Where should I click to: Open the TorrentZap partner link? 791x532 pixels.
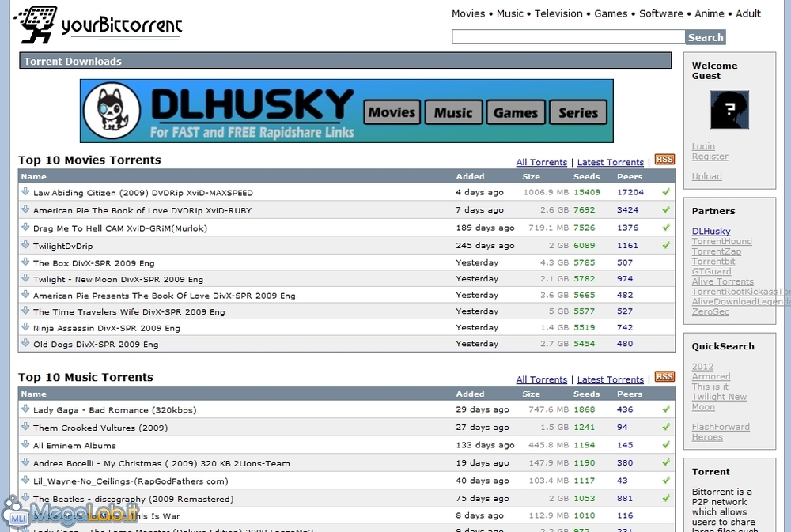717,251
